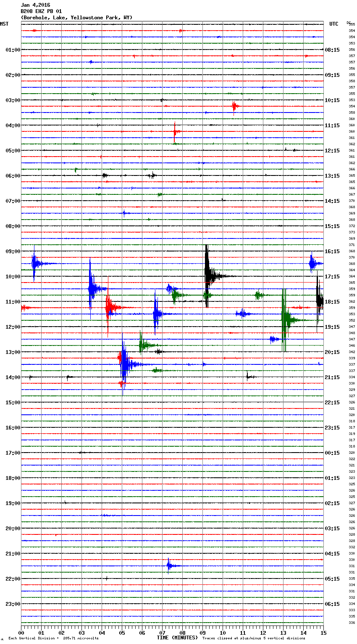Select the 23:00 MST row label

pyautogui.click(x=13, y=604)
